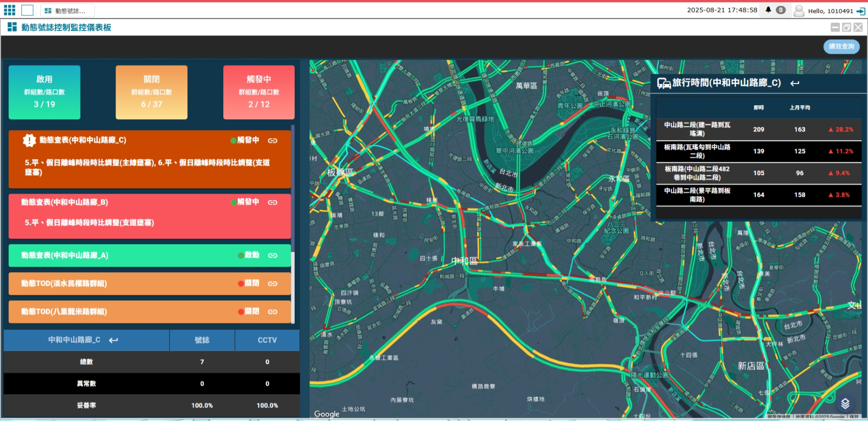Expand the 觸發中 groups summary card

pos(259,92)
